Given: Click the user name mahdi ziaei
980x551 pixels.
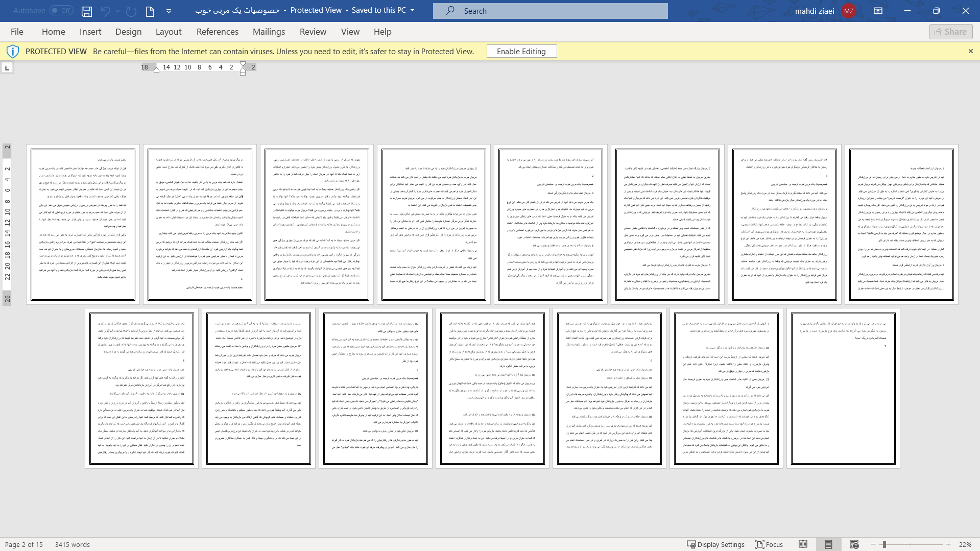Looking at the screenshot, I should (815, 11).
